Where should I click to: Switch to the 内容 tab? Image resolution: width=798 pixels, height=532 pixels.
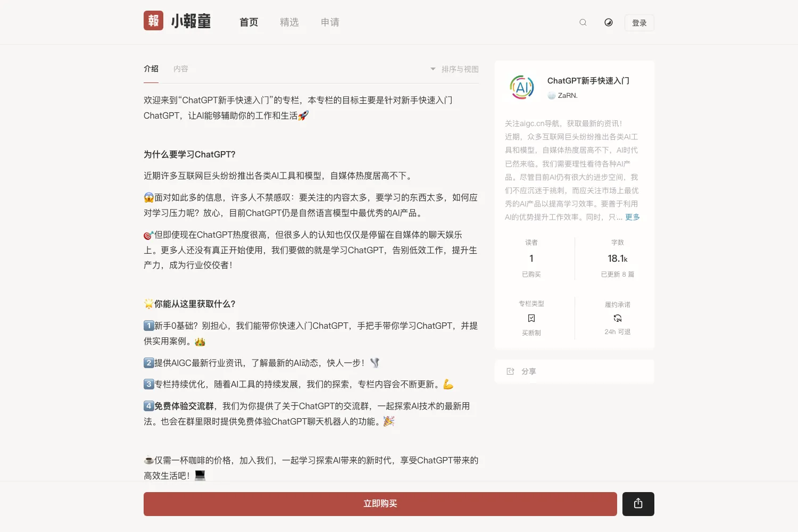(x=181, y=69)
